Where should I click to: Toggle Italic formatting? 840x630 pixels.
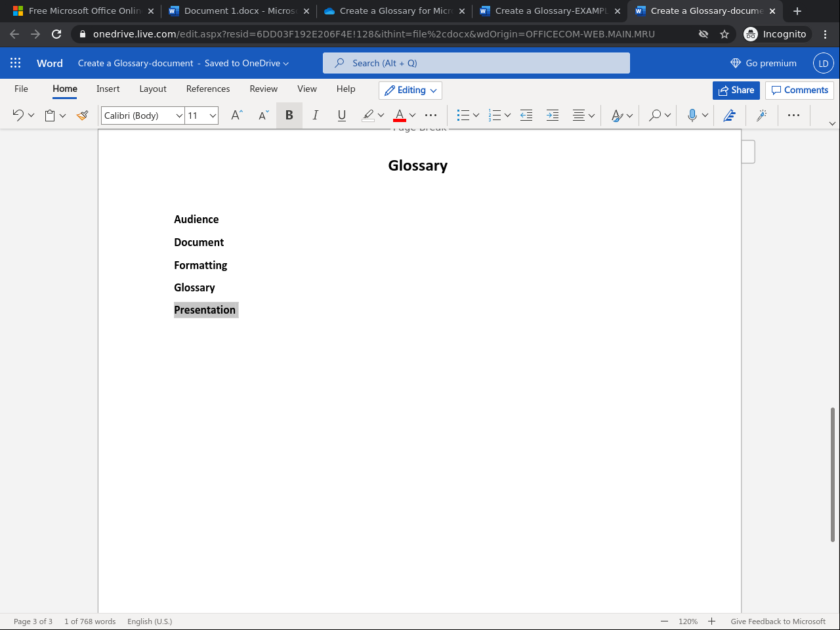[x=316, y=115]
